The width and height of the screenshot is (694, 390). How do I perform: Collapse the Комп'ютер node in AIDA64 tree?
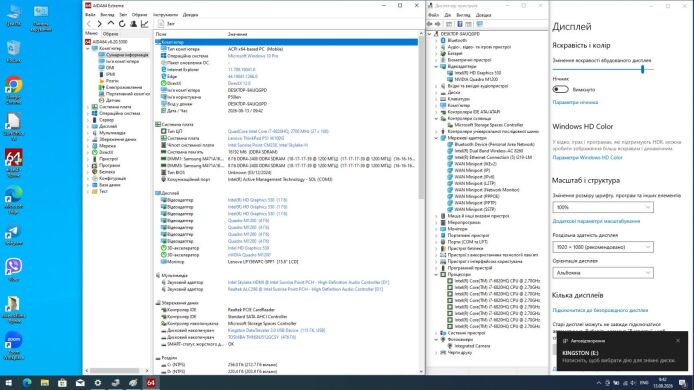pyautogui.click(x=88, y=48)
